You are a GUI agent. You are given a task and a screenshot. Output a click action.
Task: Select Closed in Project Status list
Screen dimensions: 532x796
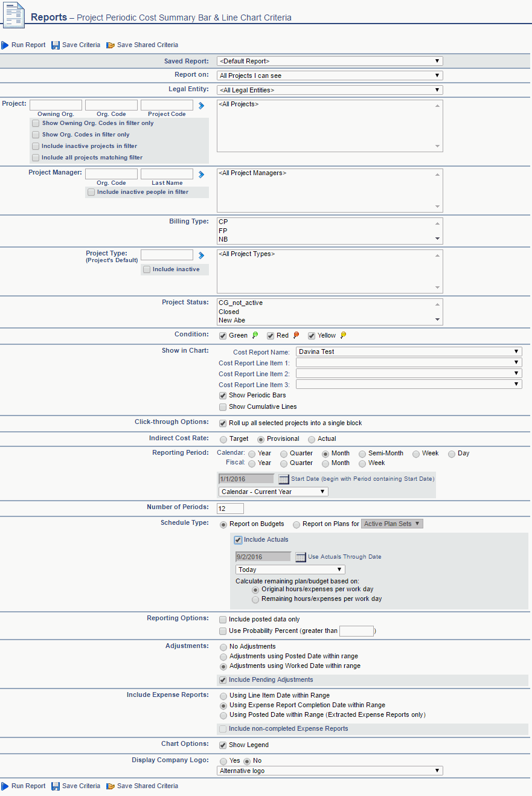(x=229, y=312)
